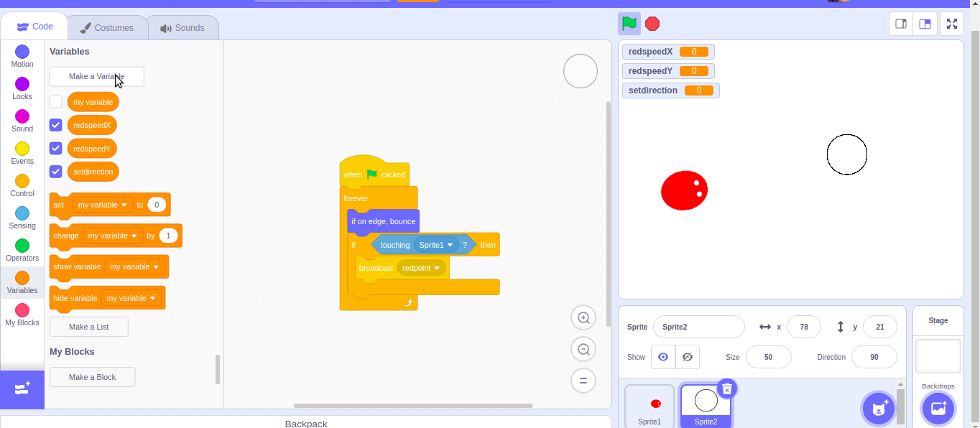This screenshot has height=428, width=980.
Task: Hide Sprite2 using the crossed-eye toggle
Action: (687, 357)
